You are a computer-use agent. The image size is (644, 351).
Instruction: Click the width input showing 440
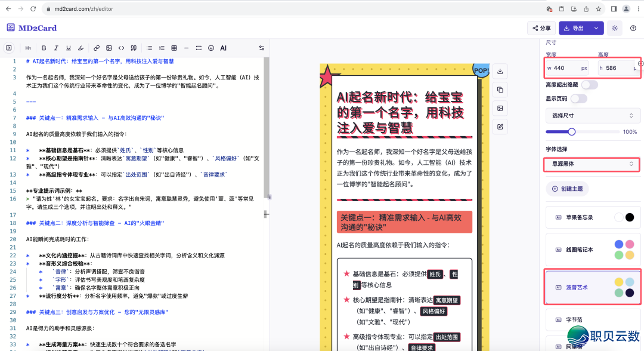point(567,68)
